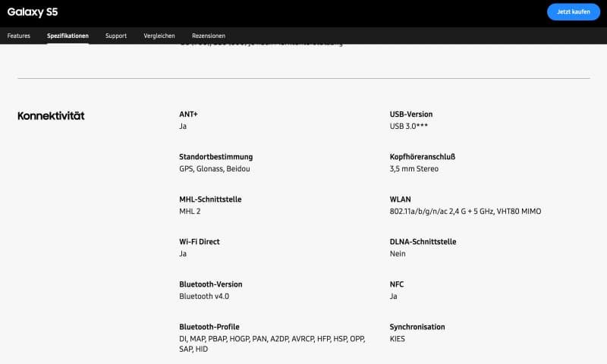Viewport: 607px width, 364px height.
Task: Click the USB-Version label
Action: [411, 114]
